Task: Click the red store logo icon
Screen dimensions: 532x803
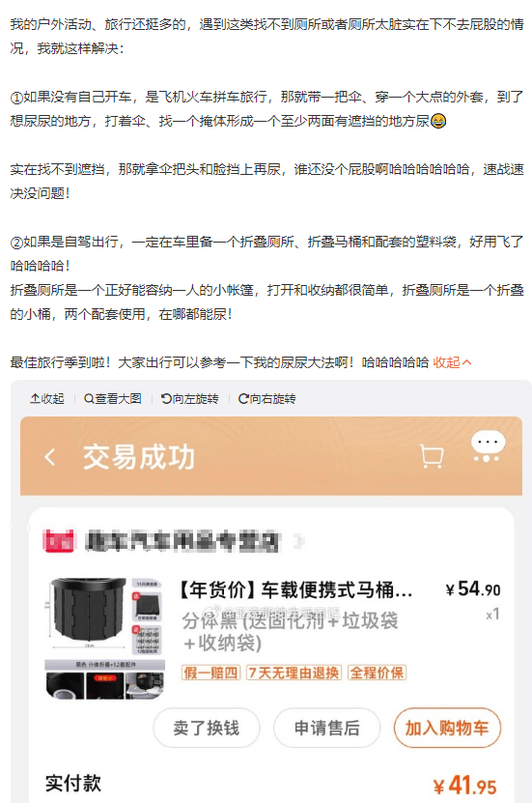Action: pos(59,541)
